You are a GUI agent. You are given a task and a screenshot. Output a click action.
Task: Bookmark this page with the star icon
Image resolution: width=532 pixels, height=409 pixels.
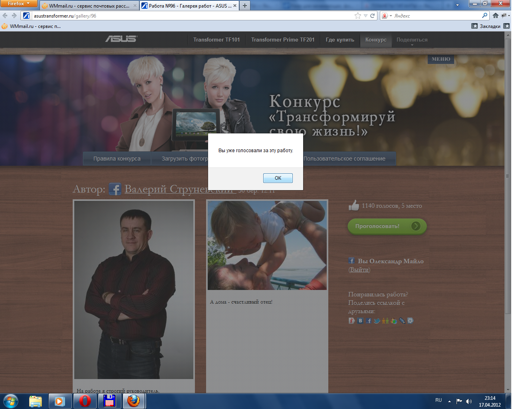point(357,16)
